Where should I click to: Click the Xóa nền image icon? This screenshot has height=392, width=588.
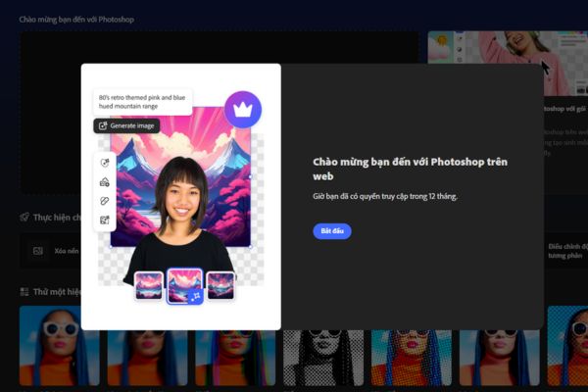pyautogui.click(x=38, y=251)
